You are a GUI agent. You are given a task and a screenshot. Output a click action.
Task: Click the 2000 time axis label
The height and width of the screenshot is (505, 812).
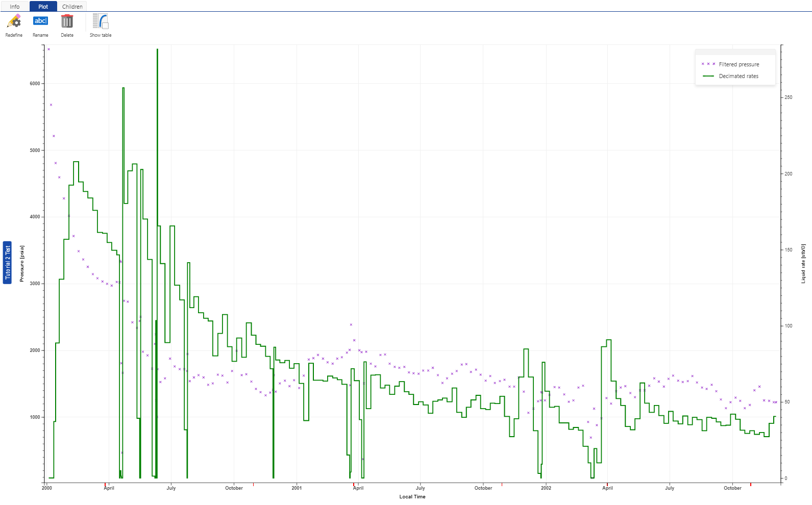point(47,488)
